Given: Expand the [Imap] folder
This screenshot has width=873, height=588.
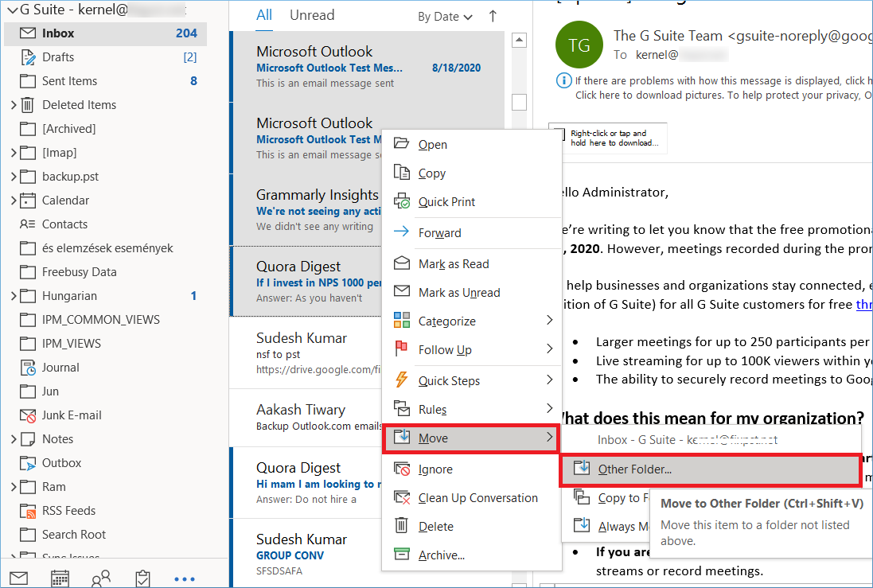Looking at the screenshot, I should pyautogui.click(x=14, y=153).
